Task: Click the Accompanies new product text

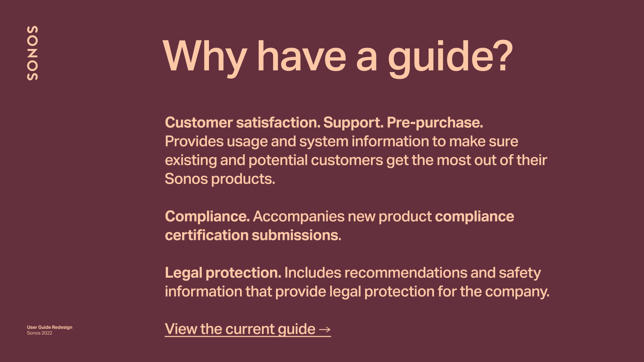Action: [342, 217]
